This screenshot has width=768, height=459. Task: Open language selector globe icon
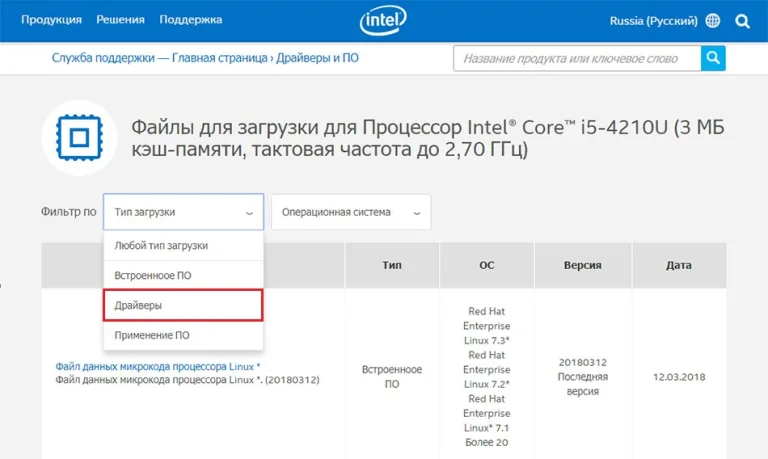(713, 21)
